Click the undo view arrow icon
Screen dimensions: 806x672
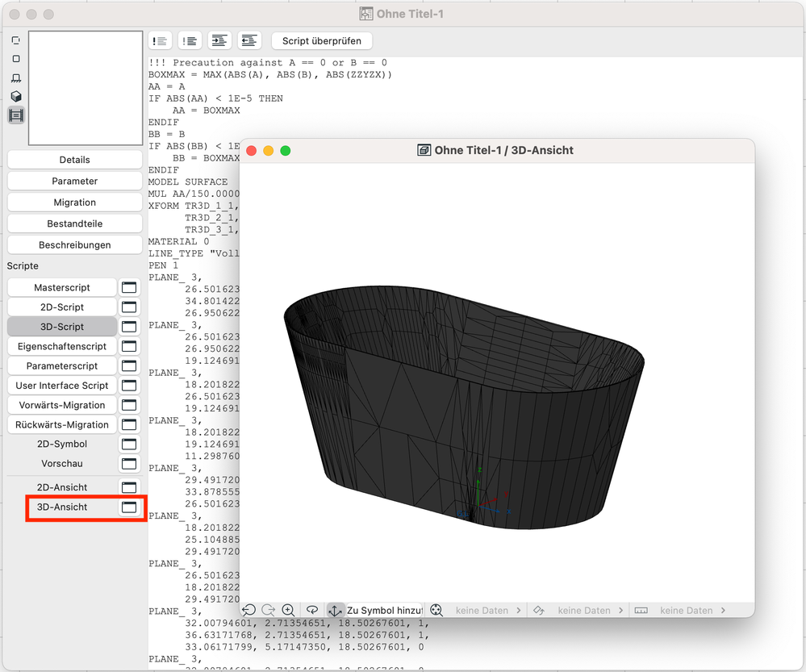[x=249, y=611]
